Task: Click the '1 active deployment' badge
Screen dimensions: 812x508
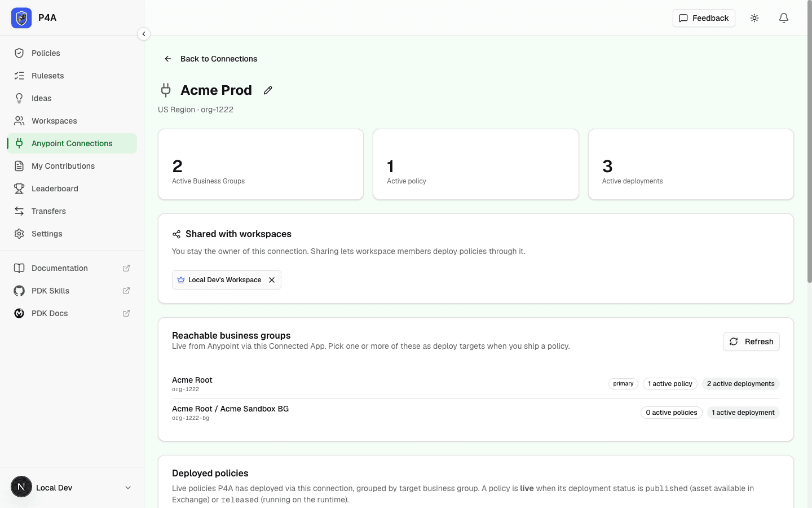Action: click(743, 413)
